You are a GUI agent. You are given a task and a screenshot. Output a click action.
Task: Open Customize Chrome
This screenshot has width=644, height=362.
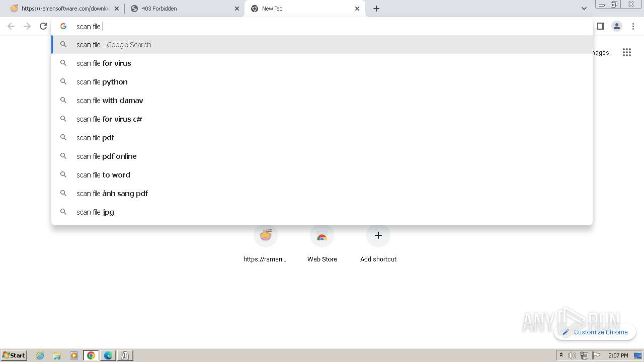[x=595, y=332]
